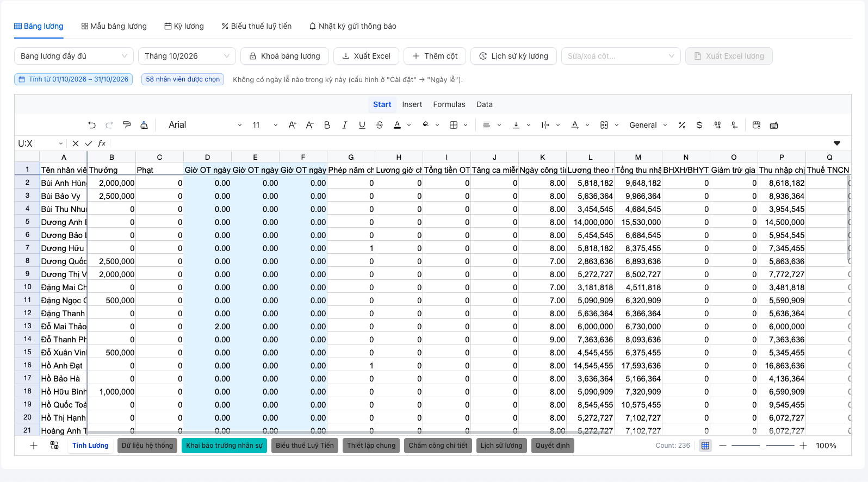Decrease font size with A- icon
868x482 pixels.
[x=310, y=125]
